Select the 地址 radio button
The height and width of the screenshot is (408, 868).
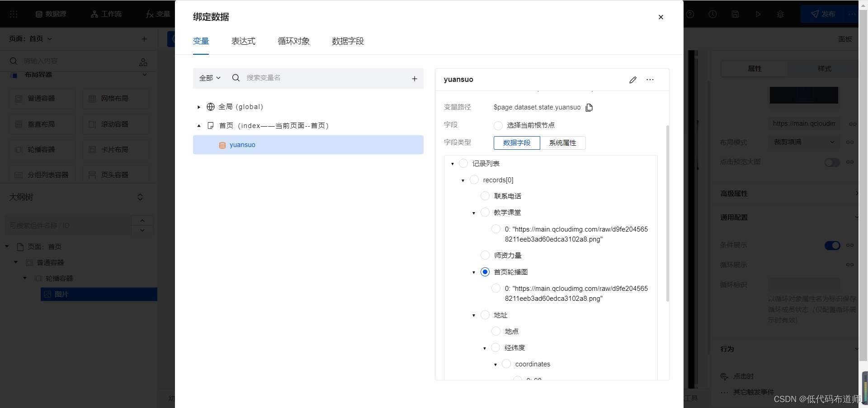(485, 315)
